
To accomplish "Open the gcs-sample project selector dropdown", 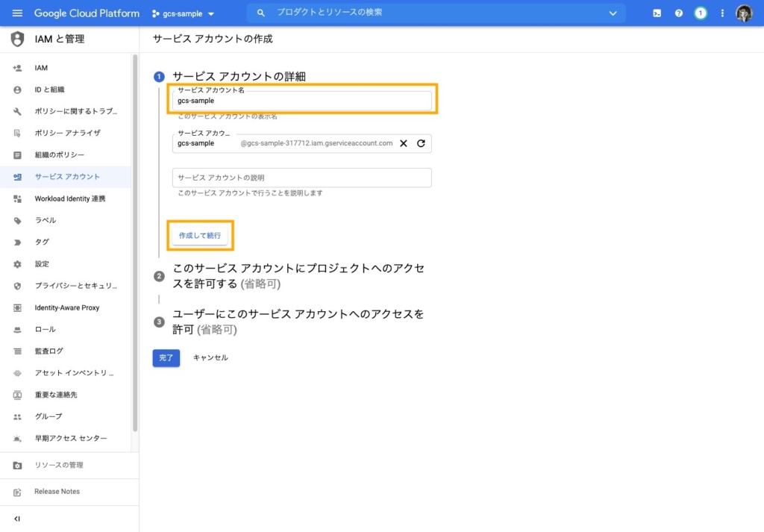I will pyautogui.click(x=184, y=14).
